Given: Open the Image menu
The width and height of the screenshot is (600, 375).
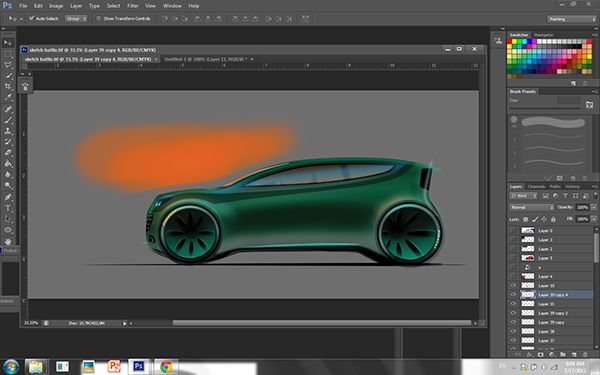Looking at the screenshot, I should click(56, 6).
